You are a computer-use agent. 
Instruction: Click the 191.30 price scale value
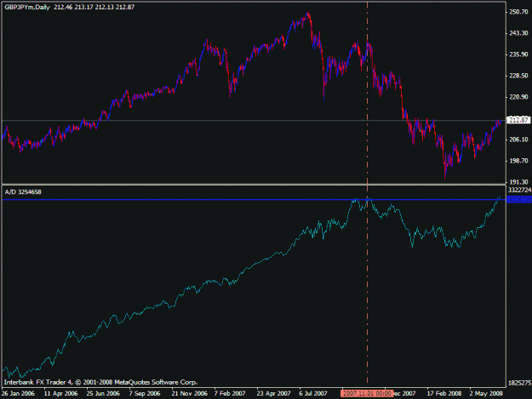(x=518, y=182)
